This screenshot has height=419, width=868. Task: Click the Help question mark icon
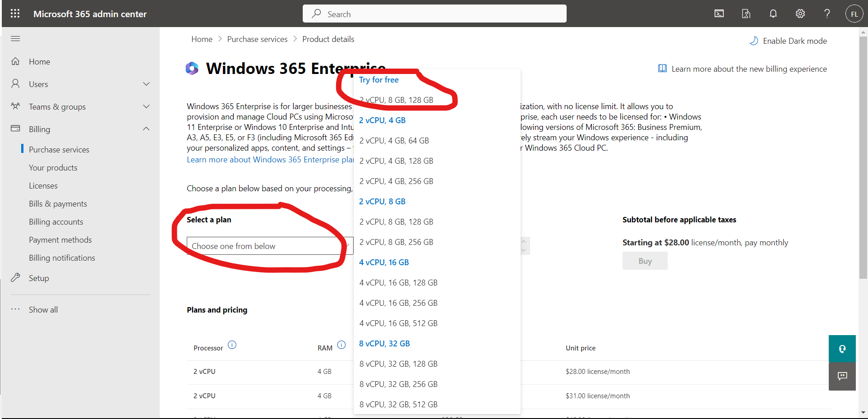coord(826,14)
